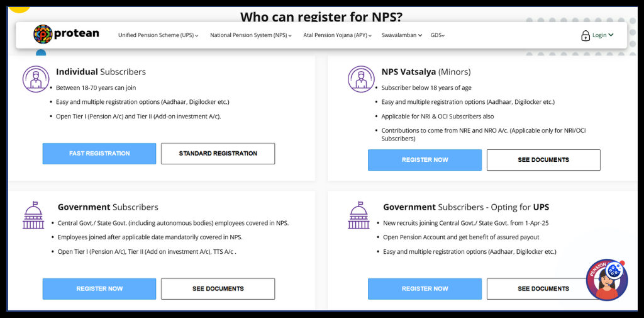Open the GDS menu
Viewport: 644px width, 318px height.
tap(437, 36)
